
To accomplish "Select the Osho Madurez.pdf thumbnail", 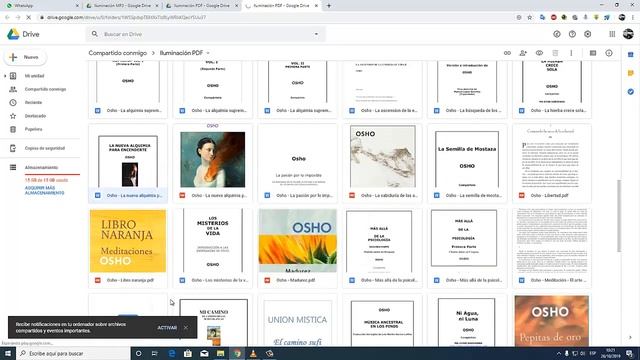I will click(x=298, y=248).
